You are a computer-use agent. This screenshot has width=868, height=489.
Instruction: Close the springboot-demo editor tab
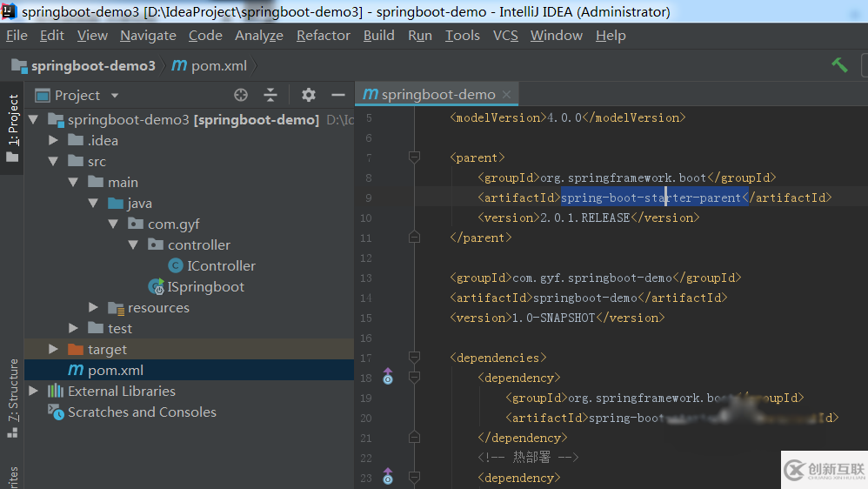pos(507,94)
